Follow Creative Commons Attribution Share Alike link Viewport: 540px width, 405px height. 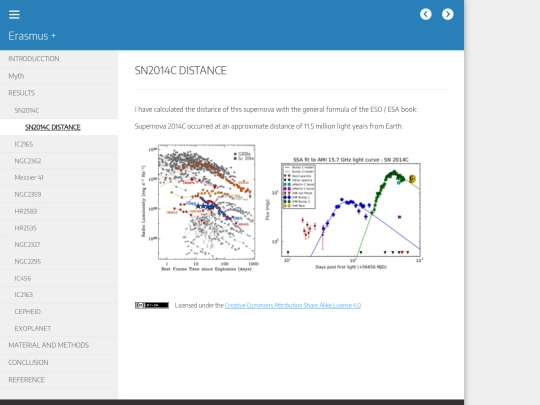tap(293, 305)
